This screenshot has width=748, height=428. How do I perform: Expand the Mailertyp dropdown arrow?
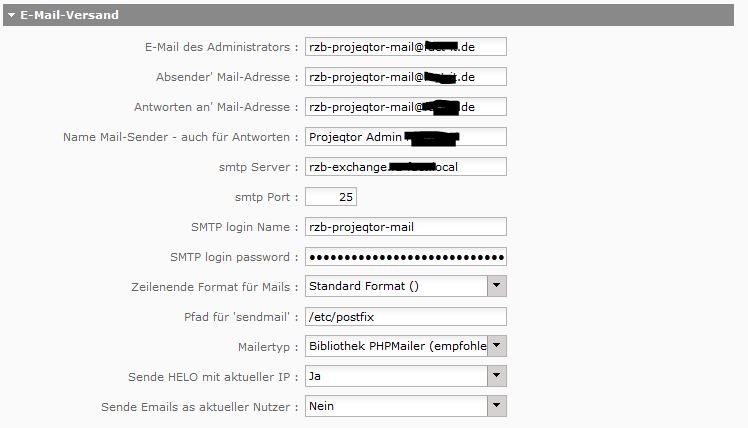[497, 347]
